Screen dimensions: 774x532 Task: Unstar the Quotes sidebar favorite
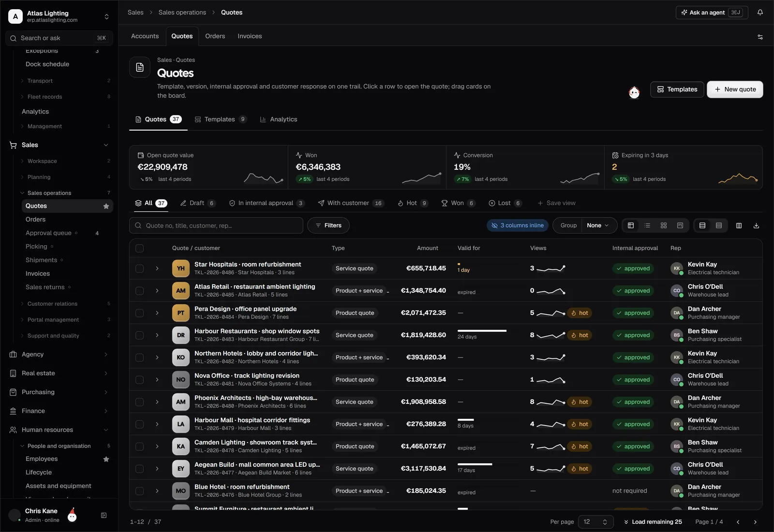[x=106, y=206]
